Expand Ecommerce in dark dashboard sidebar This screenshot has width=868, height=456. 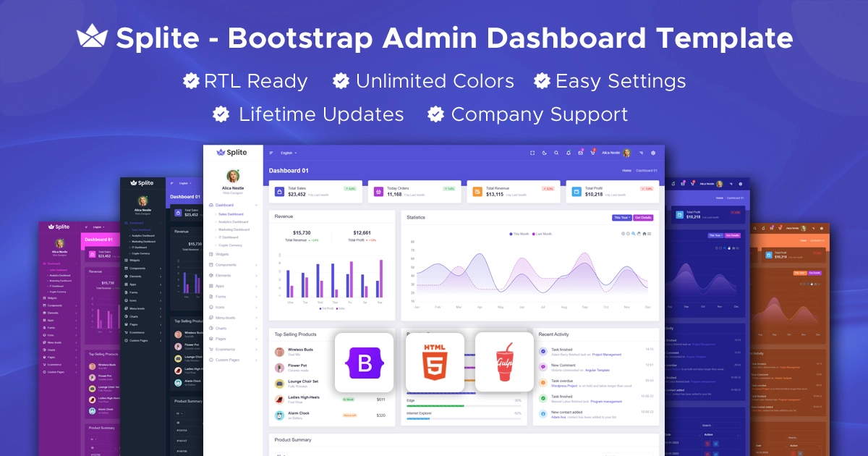coord(143,332)
